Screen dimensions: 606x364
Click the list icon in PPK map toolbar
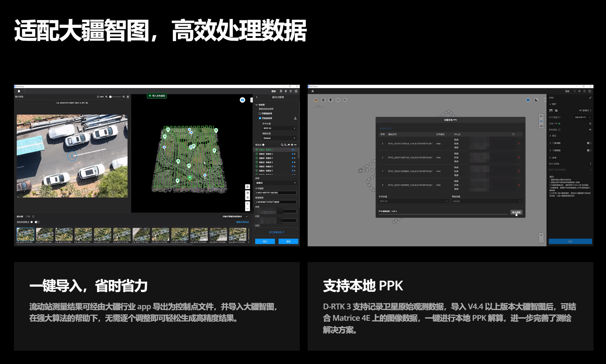click(x=338, y=100)
